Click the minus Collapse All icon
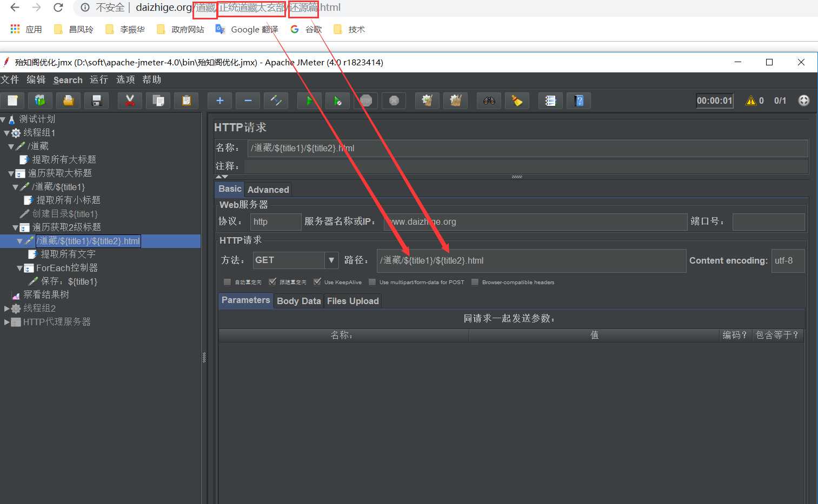818x504 pixels. [x=248, y=100]
